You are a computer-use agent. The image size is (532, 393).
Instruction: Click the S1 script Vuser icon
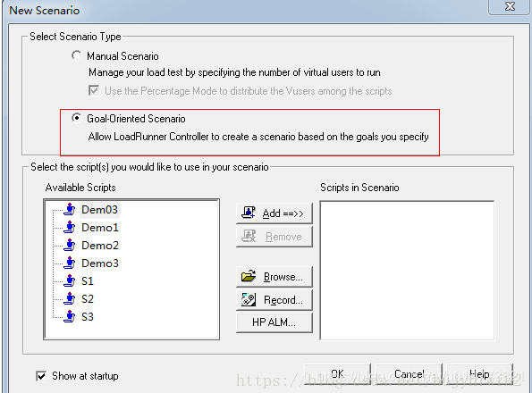[x=70, y=280]
